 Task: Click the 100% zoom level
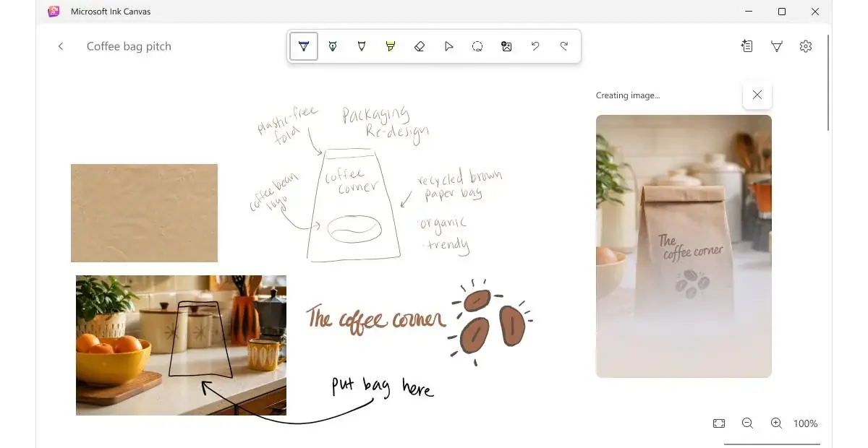806,423
